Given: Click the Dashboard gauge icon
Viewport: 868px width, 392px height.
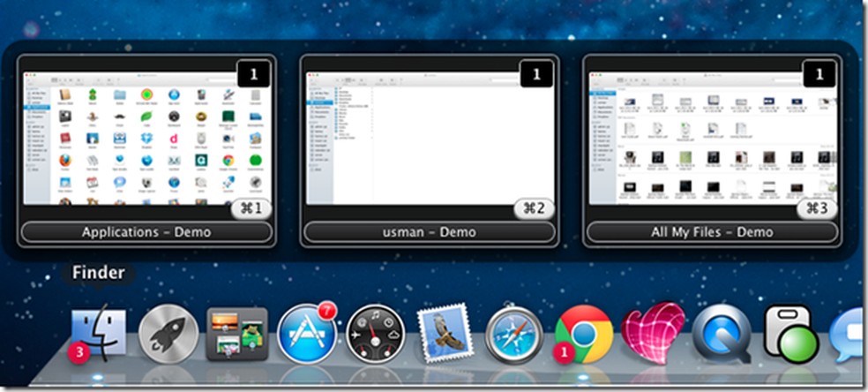Looking at the screenshot, I should click(375, 335).
